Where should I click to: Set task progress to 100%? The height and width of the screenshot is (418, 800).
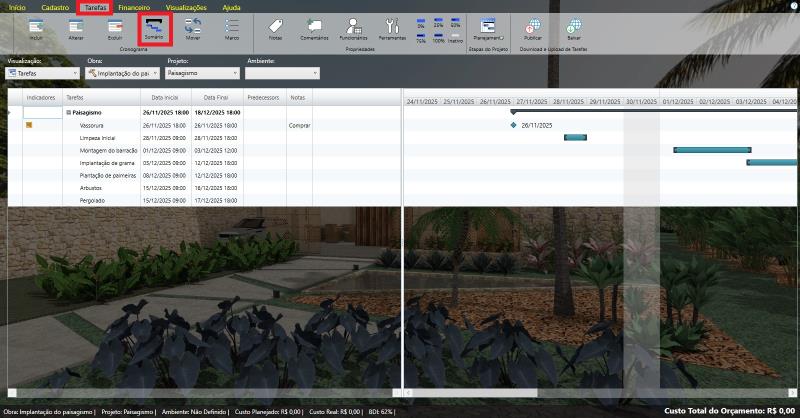438,35
